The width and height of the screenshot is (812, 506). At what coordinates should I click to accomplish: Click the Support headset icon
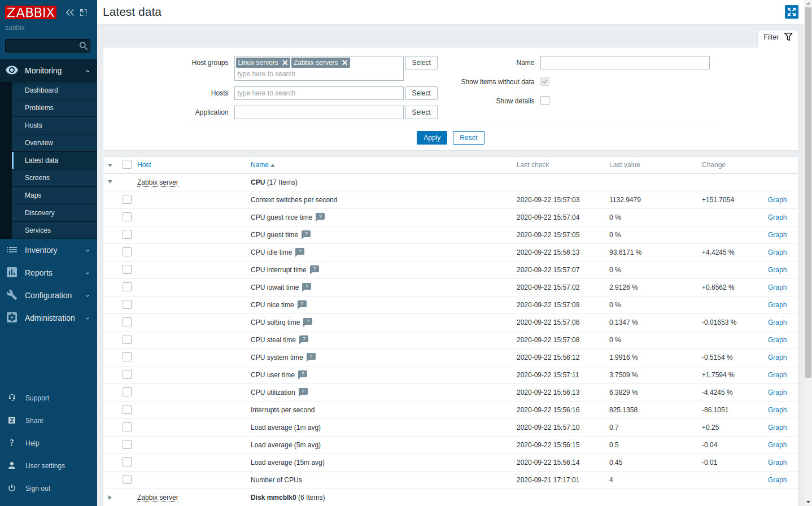(12, 398)
